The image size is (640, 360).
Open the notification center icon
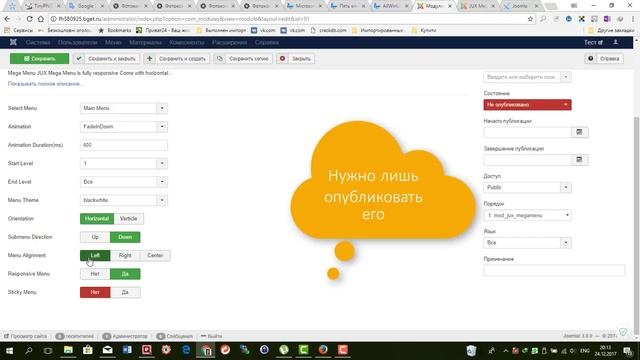[x=628, y=351]
